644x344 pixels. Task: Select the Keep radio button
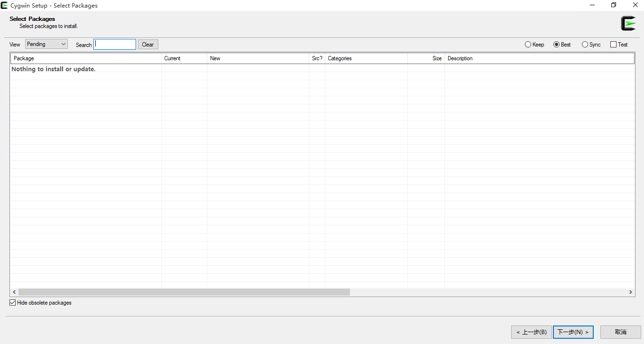[x=534, y=45]
